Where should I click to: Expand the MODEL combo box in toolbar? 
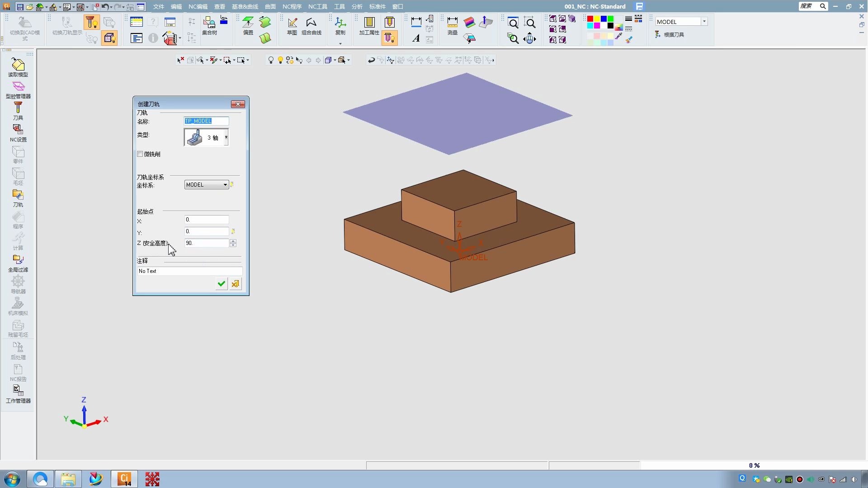tap(704, 22)
